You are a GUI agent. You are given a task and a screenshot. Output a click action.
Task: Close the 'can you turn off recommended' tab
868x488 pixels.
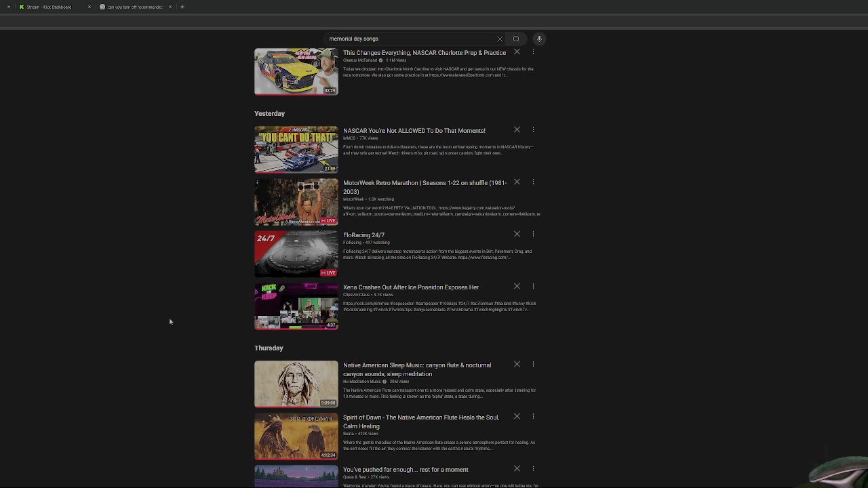coord(170,7)
